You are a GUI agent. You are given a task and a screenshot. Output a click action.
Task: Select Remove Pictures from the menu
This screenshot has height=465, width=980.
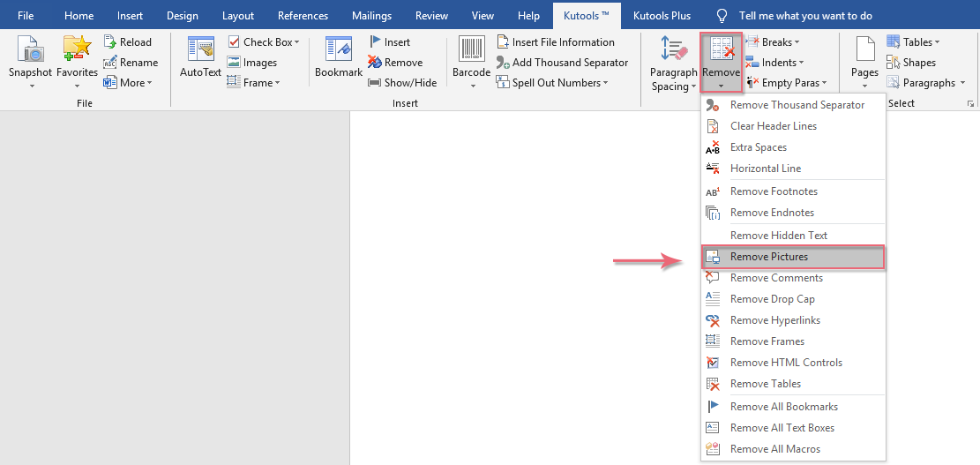click(768, 257)
